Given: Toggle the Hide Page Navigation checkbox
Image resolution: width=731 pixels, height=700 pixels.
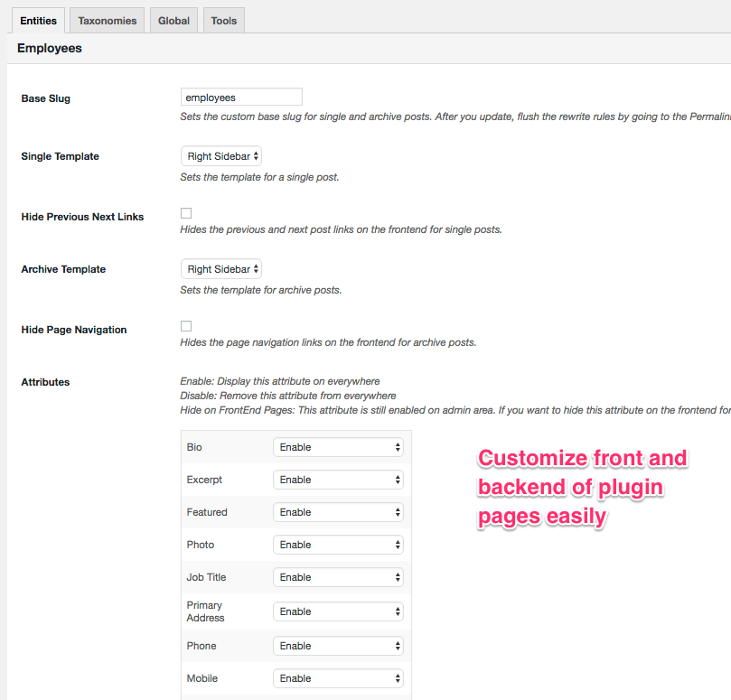Looking at the screenshot, I should coord(186,326).
